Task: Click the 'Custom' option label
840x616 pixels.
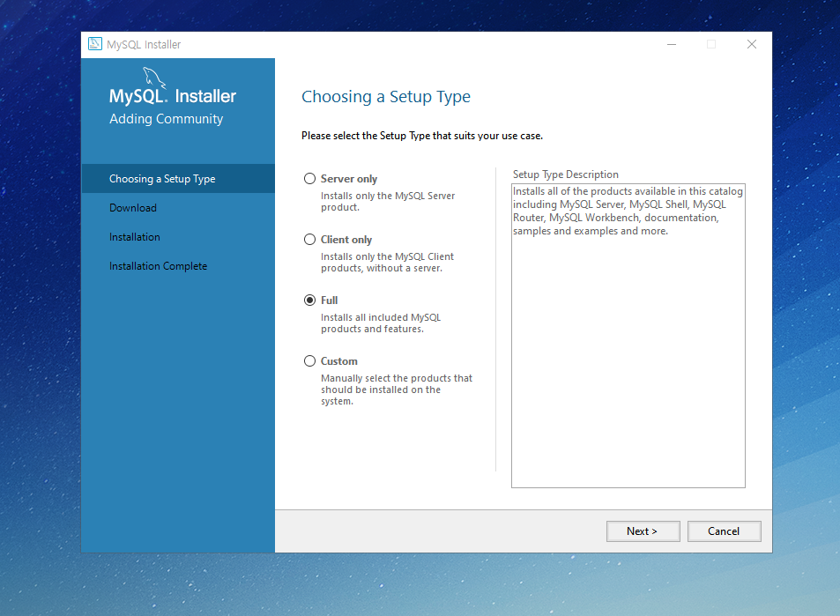Action: (338, 361)
